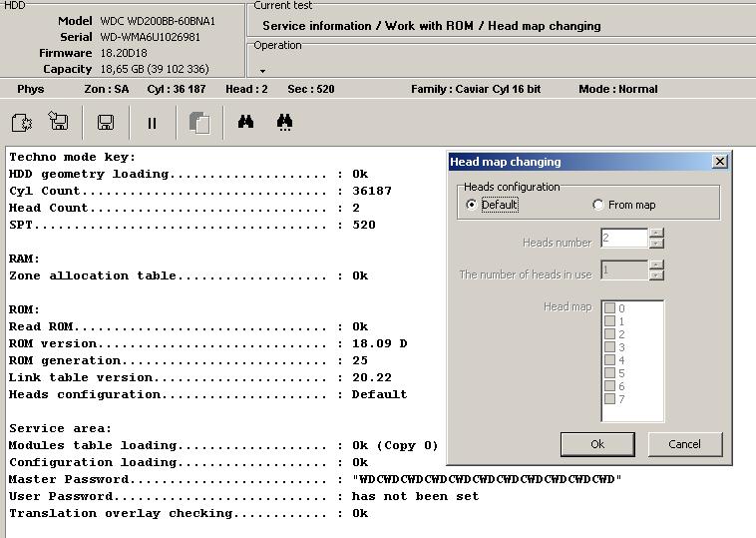Select the Default heads configuration radio
Image resolution: width=756 pixels, height=538 pixels.
(471, 205)
